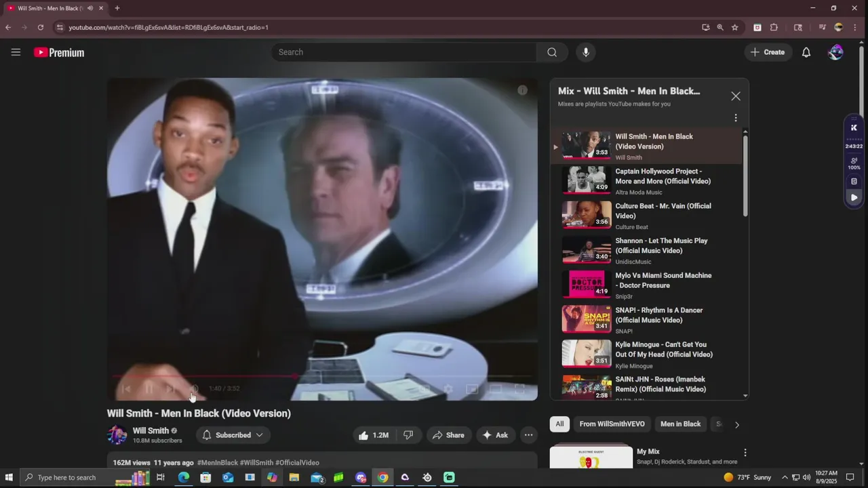Open the YouTube guide hamburger menu

point(16,52)
